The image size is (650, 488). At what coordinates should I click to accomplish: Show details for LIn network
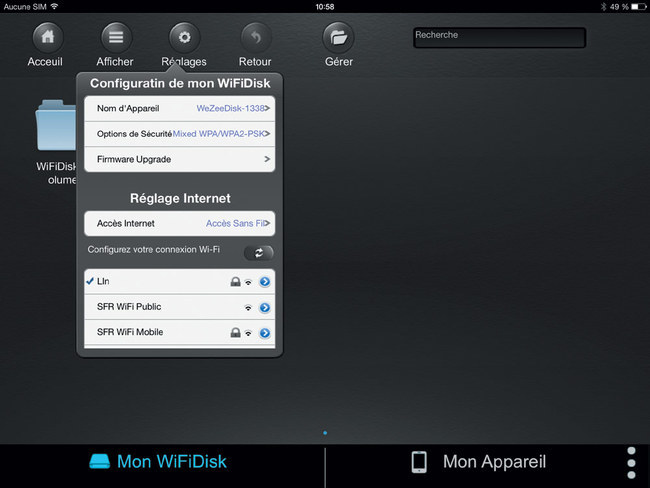coord(265,282)
